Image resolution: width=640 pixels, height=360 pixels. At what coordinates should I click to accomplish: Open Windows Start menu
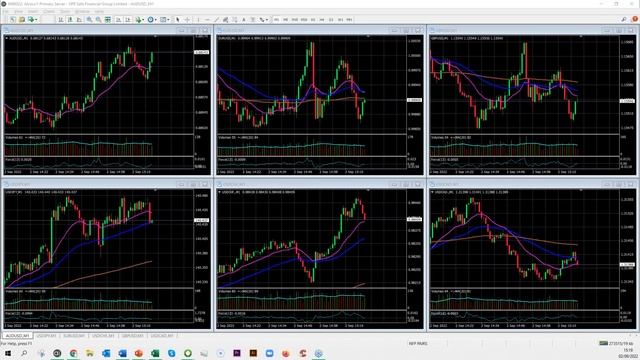point(7,353)
